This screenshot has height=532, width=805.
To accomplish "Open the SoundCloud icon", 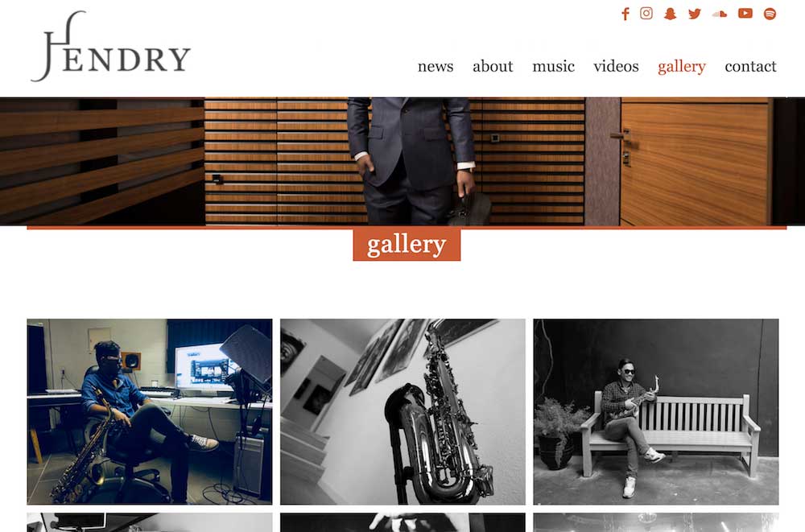I will click(720, 14).
